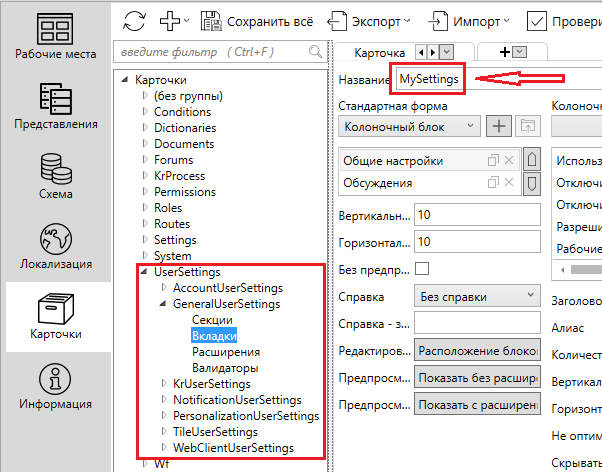Move the selected block up
The height and width of the screenshot is (472, 602).
pos(532,160)
